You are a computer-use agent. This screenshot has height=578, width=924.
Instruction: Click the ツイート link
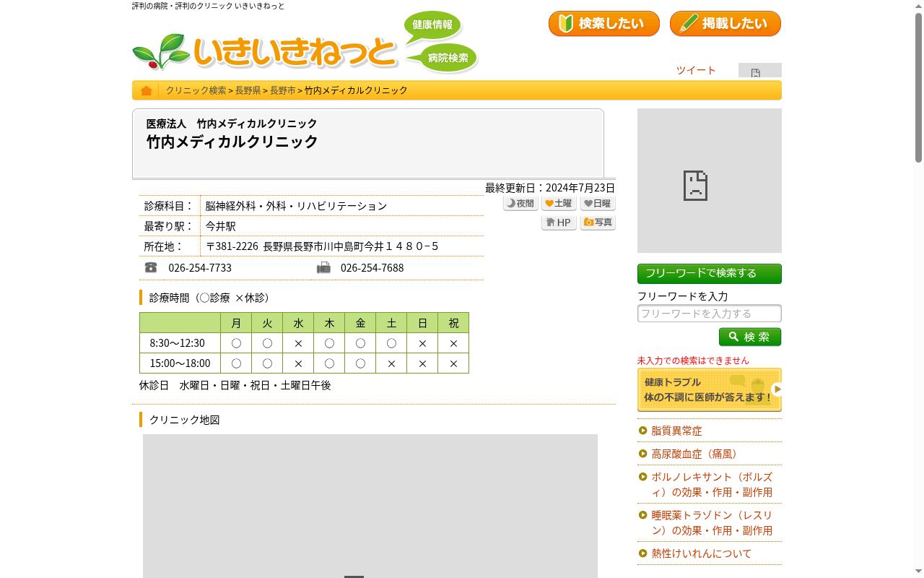696,70
